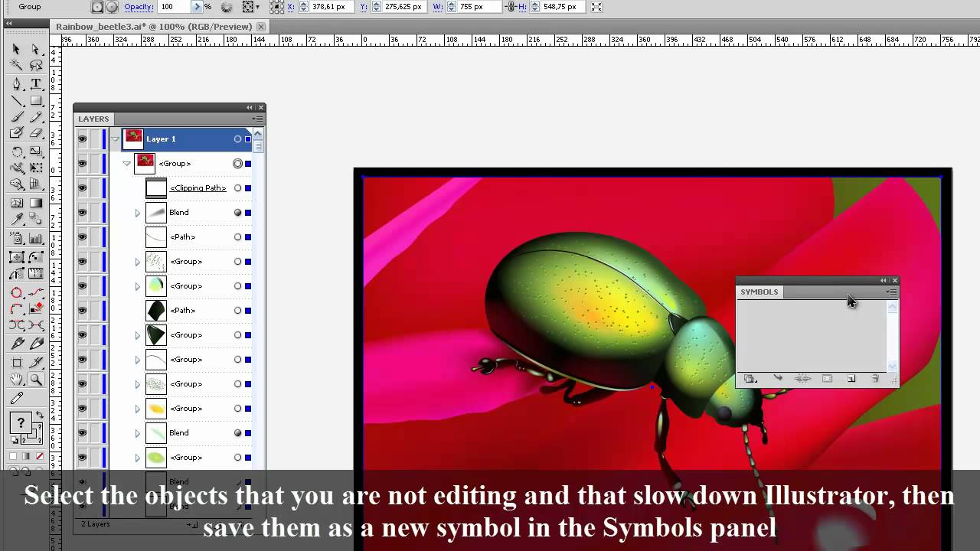Click the H height link label

(522, 7)
